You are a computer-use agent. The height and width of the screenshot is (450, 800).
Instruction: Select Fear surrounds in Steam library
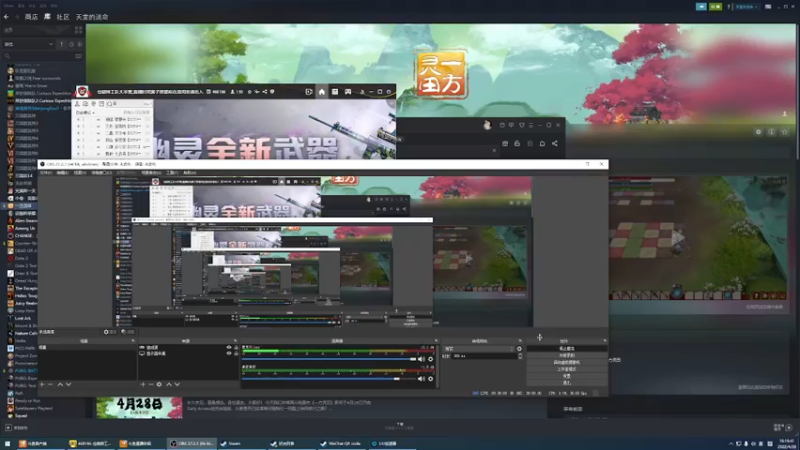[x=37, y=79]
